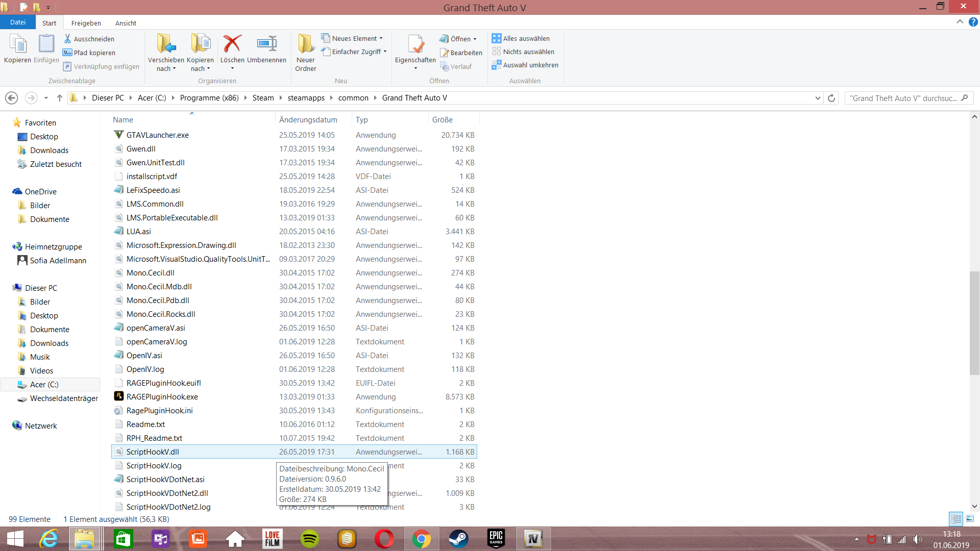980x551 pixels.
Task: Open Eigenschaften properties icon
Action: click(415, 44)
